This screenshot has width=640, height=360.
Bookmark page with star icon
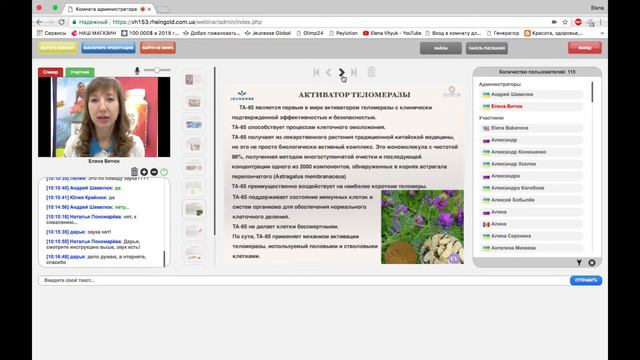pyautogui.click(x=565, y=22)
